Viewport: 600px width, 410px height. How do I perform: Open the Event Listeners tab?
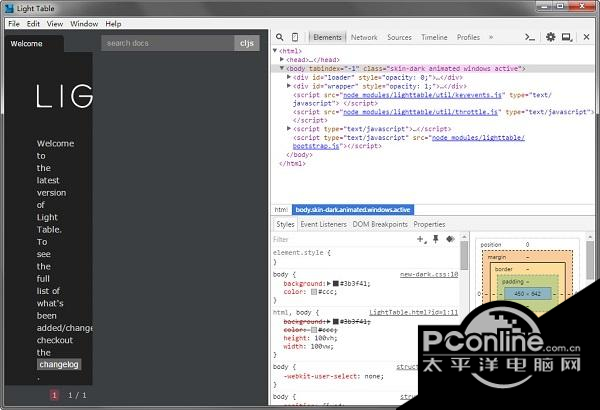tap(323, 224)
